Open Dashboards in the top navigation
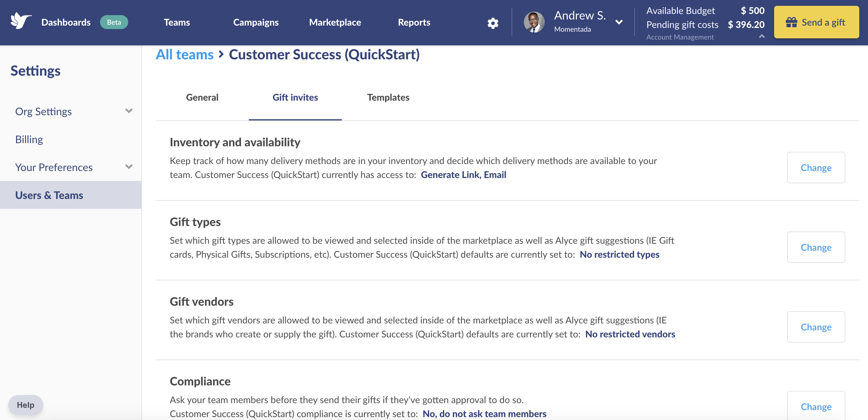868x420 pixels. pos(66,22)
